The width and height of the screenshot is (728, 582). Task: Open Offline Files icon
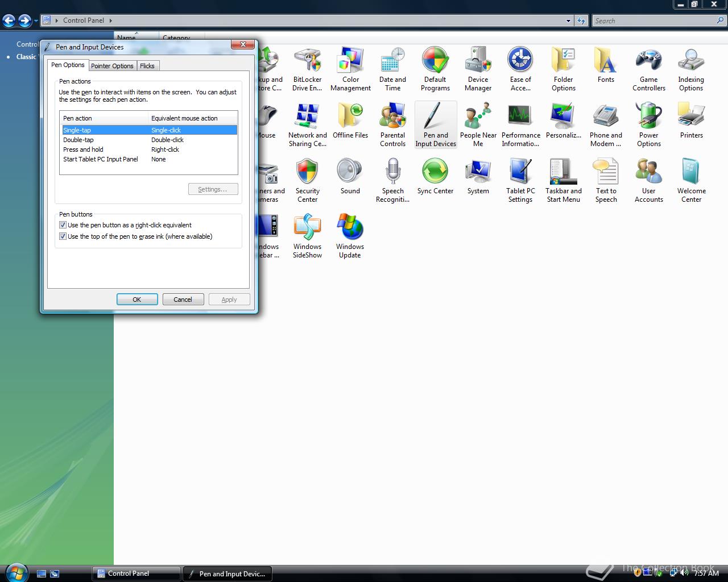(x=350, y=121)
